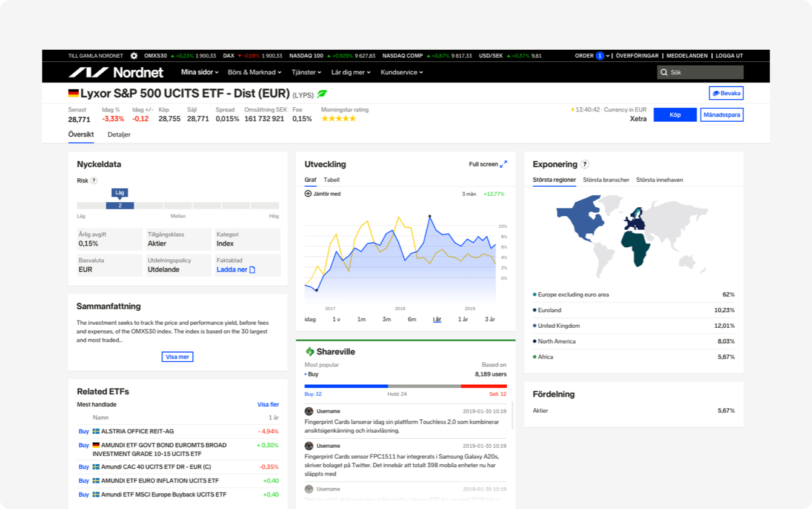This screenshot has width=812, height=509.
Task: Open ÖVERFÖRINGAR in the top bar
Action: (x=637, y=56)
